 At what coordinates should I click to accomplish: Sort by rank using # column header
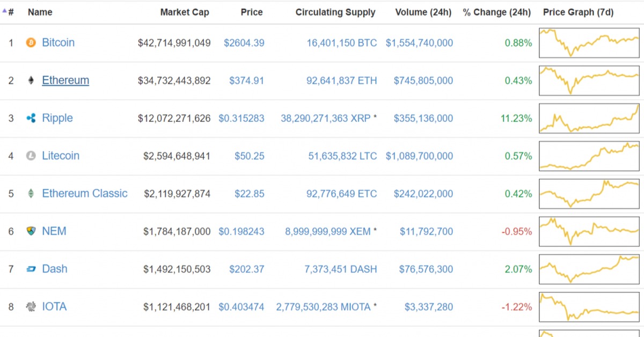9,12
